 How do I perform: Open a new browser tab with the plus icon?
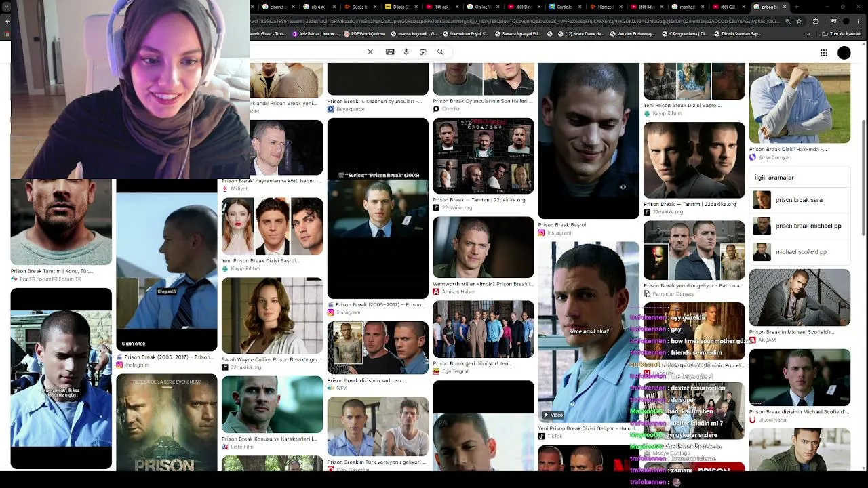(x=796, y=7)
